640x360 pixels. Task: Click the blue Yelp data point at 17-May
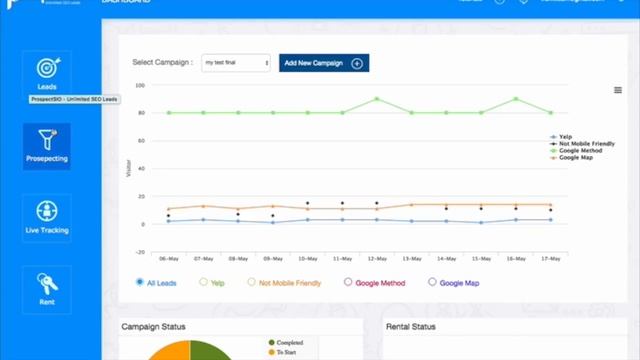coord(551,220)
